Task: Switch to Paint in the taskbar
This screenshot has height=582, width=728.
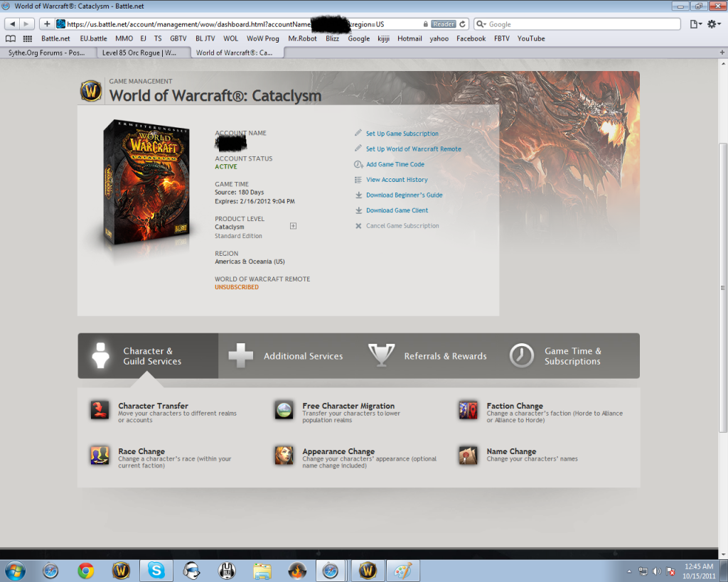Action: point(402,571)
